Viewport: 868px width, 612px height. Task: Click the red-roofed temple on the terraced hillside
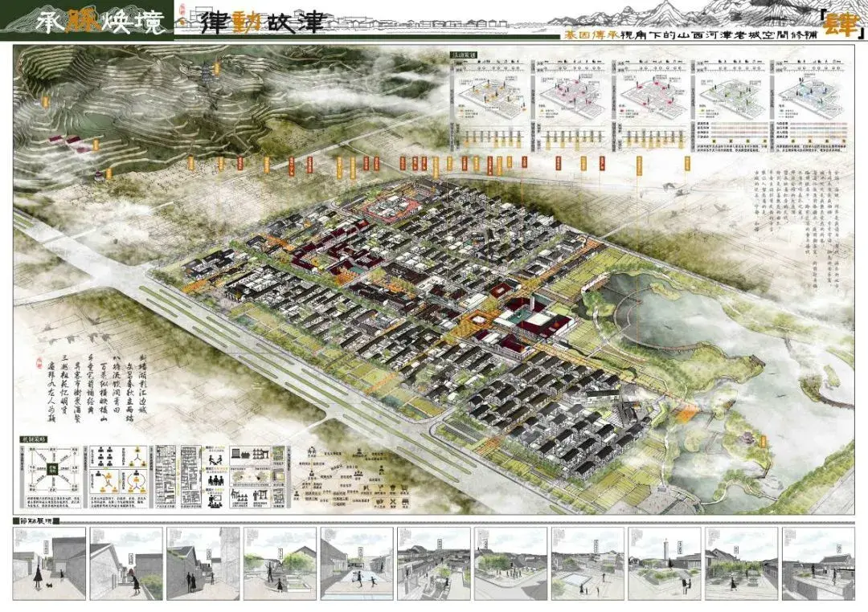(x=71, y=143)
